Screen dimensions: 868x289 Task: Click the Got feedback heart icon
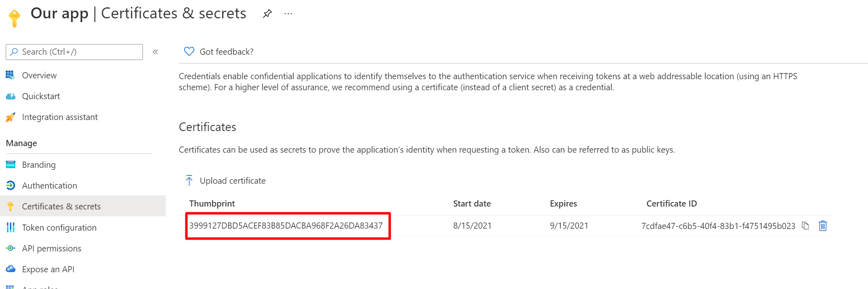[x=189, y=51]
